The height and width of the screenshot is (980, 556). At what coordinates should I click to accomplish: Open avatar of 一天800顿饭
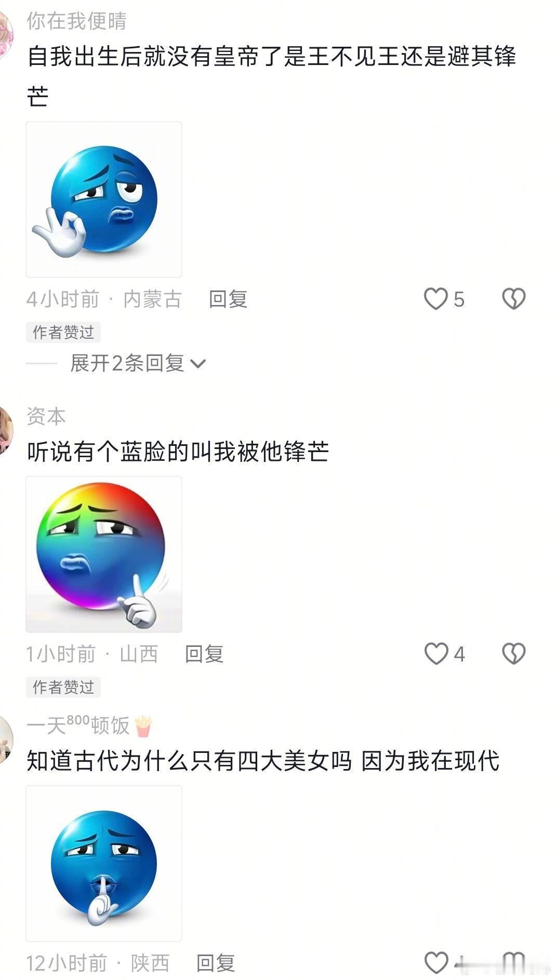coord(5,740)
